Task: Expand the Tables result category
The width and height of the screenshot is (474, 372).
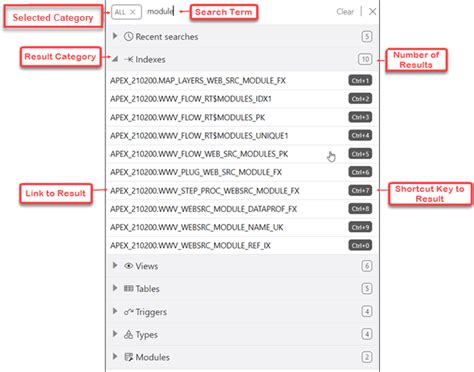Action: 115,288
